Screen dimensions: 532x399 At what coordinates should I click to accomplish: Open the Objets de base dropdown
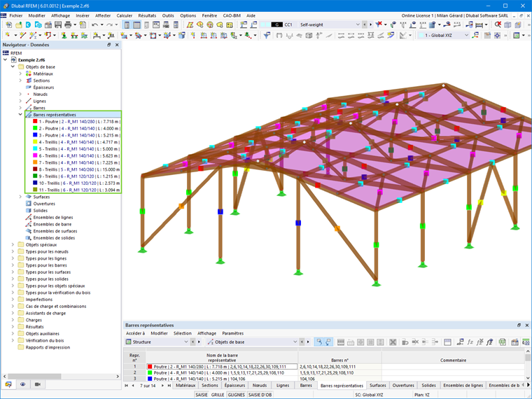pyautogui.click(x=295, y=342)
